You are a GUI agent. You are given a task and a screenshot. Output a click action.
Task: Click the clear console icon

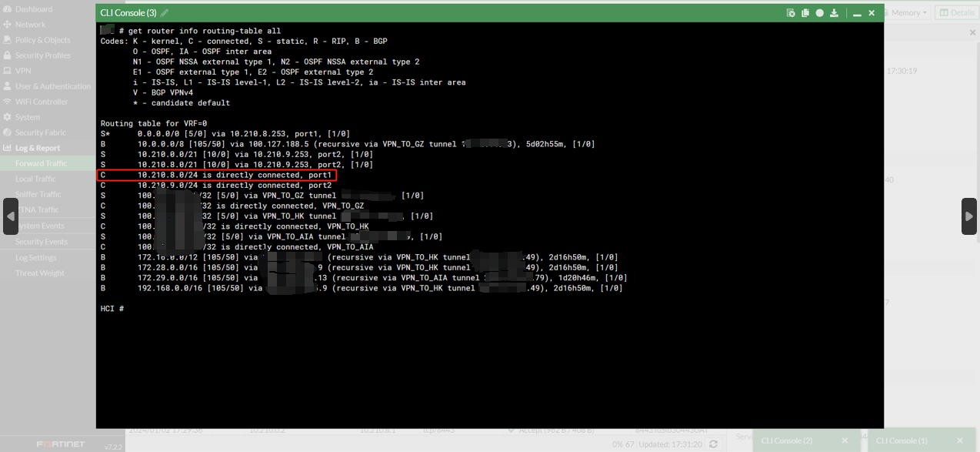tap(791, 13)
